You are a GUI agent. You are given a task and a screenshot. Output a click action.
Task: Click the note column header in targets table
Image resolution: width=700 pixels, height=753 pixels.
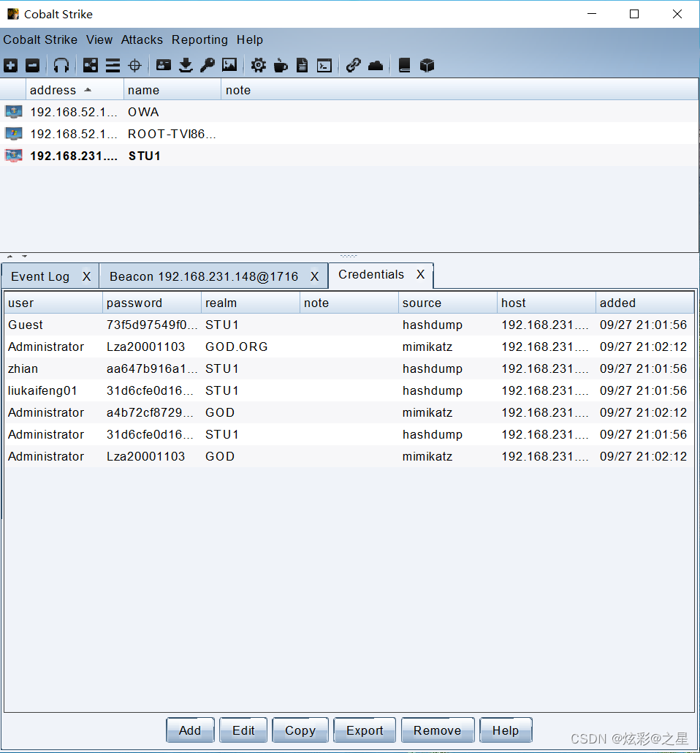tap(460, 90)
